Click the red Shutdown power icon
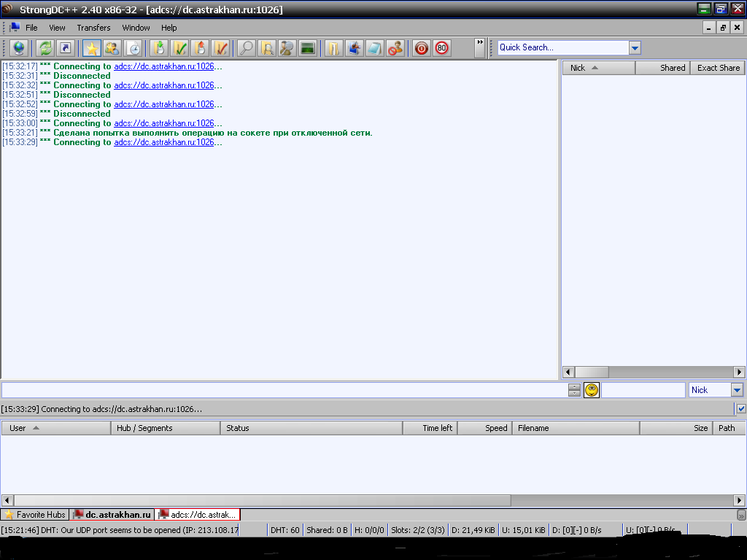747x560 pixels. 421,48
